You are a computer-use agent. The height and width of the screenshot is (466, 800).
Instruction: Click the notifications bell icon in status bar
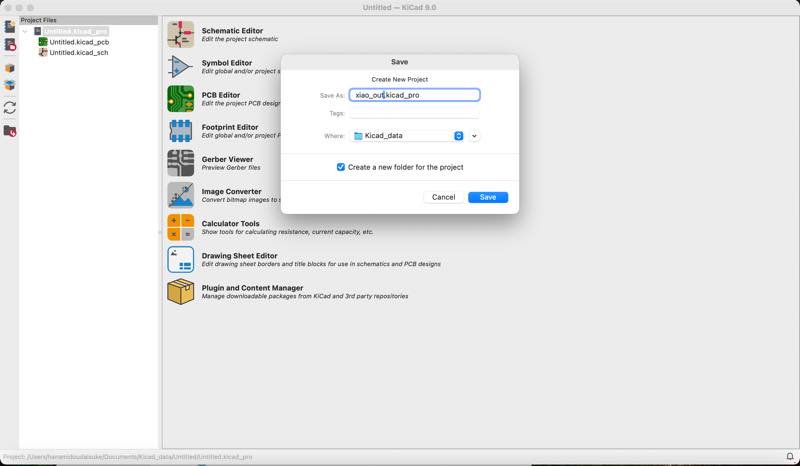tap(790, 457)
